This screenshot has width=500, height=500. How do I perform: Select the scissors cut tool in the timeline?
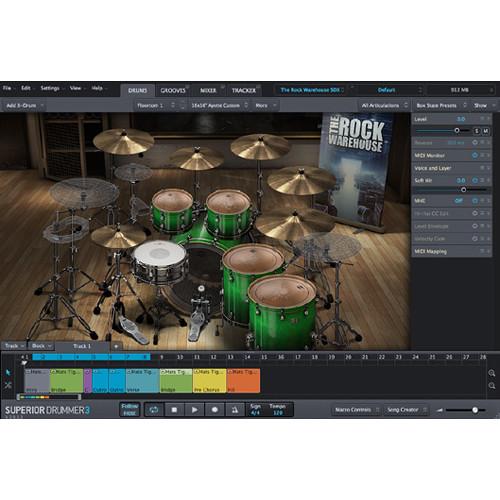coord(8,385)
